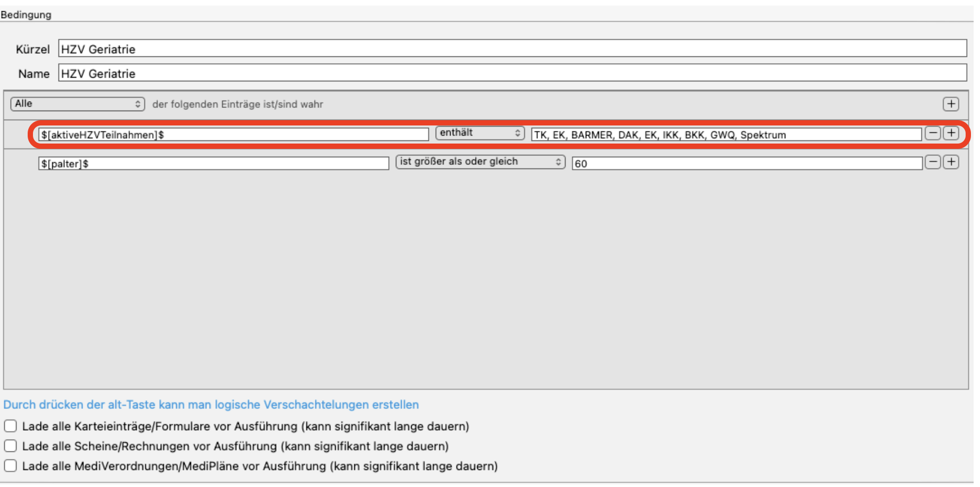The image size is (980, 487).
Task: Enable Lade alle MediVerordnungen/MediPläne checkbox
Action: click(11, 466)
